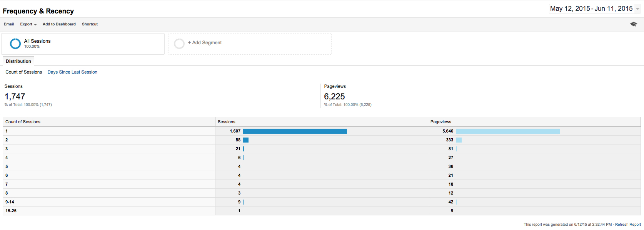644x230 pixels.
Task: Click the 42 pageviews value
Action: coord(451,202)
